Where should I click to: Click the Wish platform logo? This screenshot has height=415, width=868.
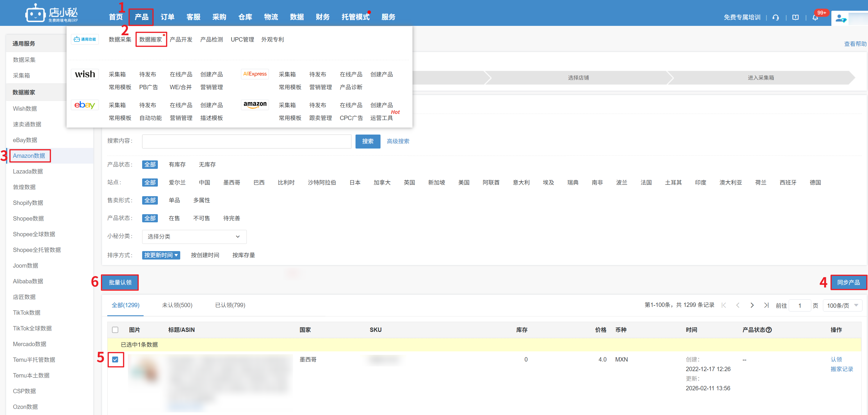point(85,74)
